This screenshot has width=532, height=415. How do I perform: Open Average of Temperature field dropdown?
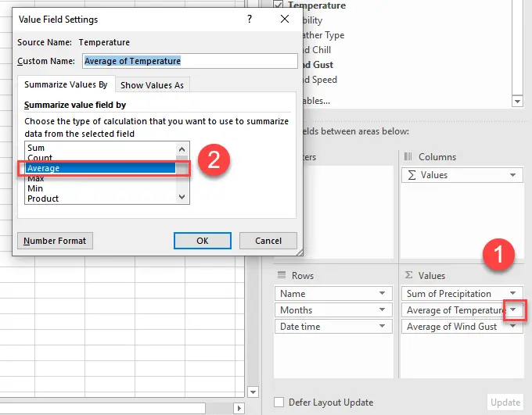click(514, 310)
